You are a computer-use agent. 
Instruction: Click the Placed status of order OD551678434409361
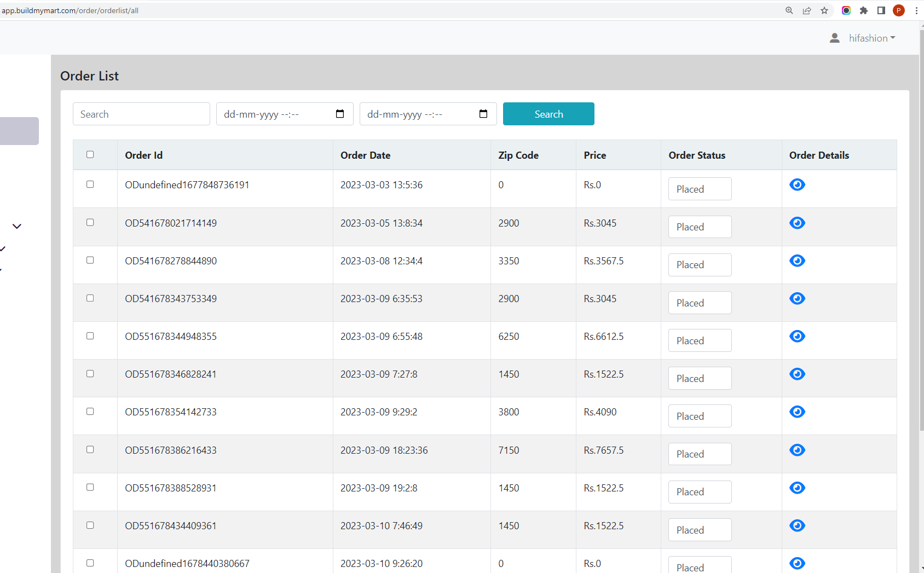[x=700, y=530]
